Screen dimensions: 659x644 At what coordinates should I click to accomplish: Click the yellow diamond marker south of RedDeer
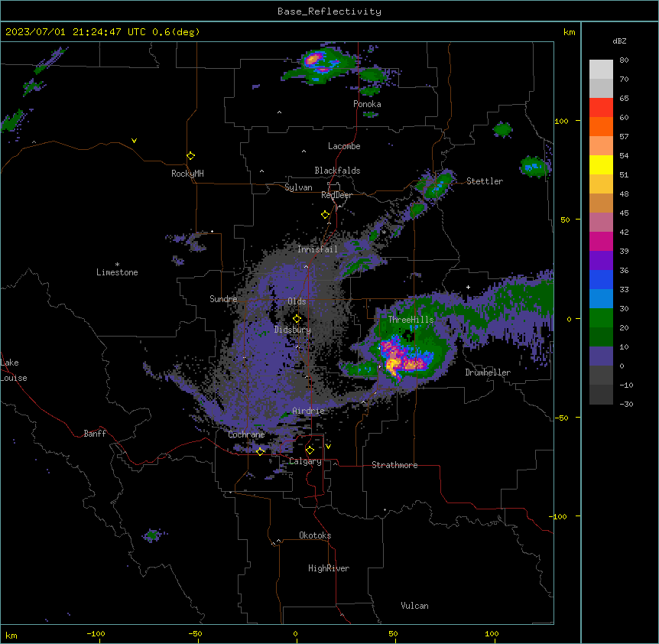click(x=326, y=215)
